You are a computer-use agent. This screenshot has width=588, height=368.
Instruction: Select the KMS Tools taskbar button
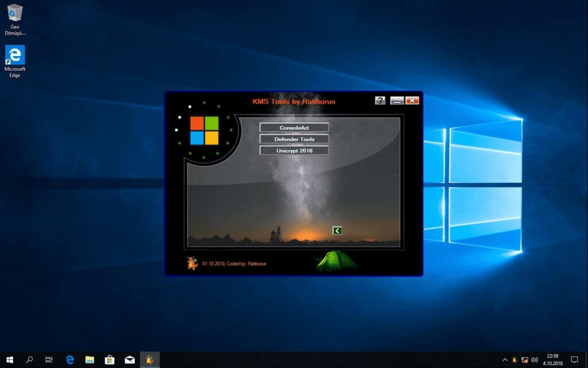point(150,360)
